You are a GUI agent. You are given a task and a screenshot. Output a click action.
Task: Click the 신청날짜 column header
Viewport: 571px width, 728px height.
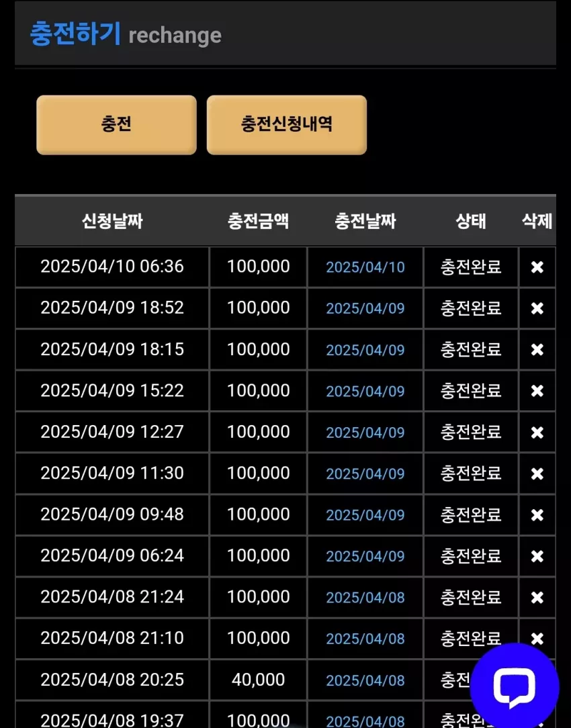pos(112,220)
